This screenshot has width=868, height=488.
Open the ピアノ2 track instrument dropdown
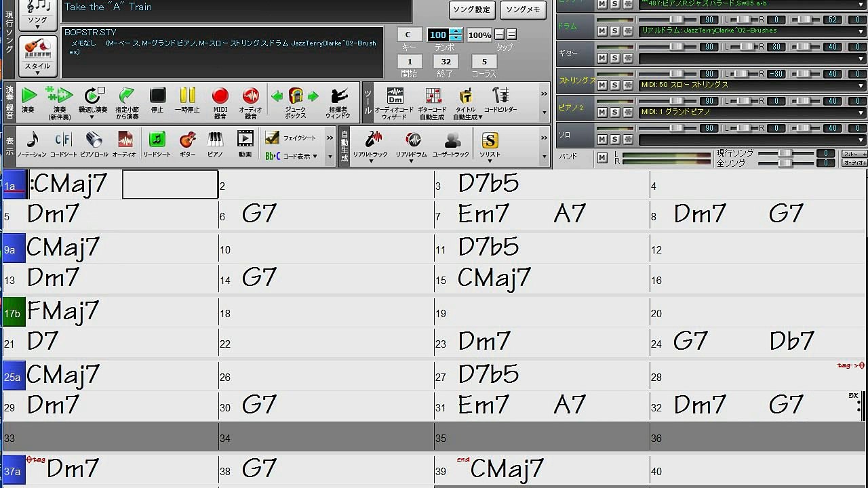coord(753,112)
